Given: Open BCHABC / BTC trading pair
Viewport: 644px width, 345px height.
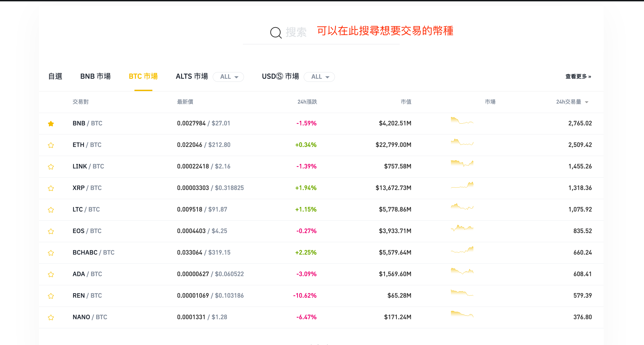Looking at the screenshot, I should tap(93, 252).
